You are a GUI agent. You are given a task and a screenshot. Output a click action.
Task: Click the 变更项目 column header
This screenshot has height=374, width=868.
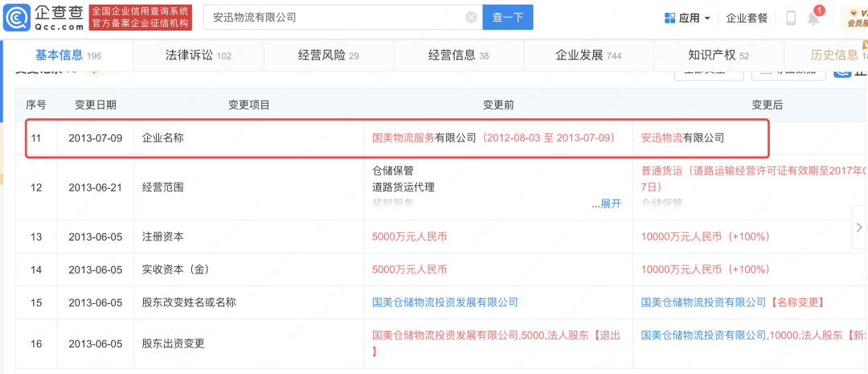tap(249, 105)
